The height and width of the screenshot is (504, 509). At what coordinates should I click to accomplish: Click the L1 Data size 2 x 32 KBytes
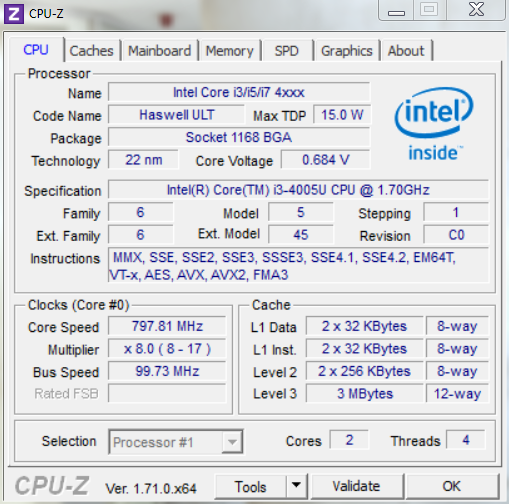click(x=364, y=326)
